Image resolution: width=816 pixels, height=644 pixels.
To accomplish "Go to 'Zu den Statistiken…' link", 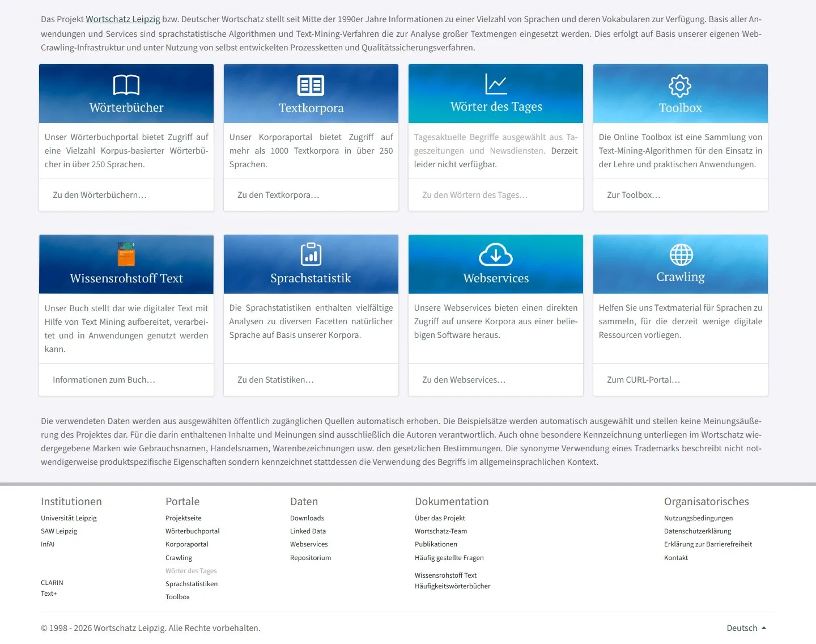I will 275,380.
